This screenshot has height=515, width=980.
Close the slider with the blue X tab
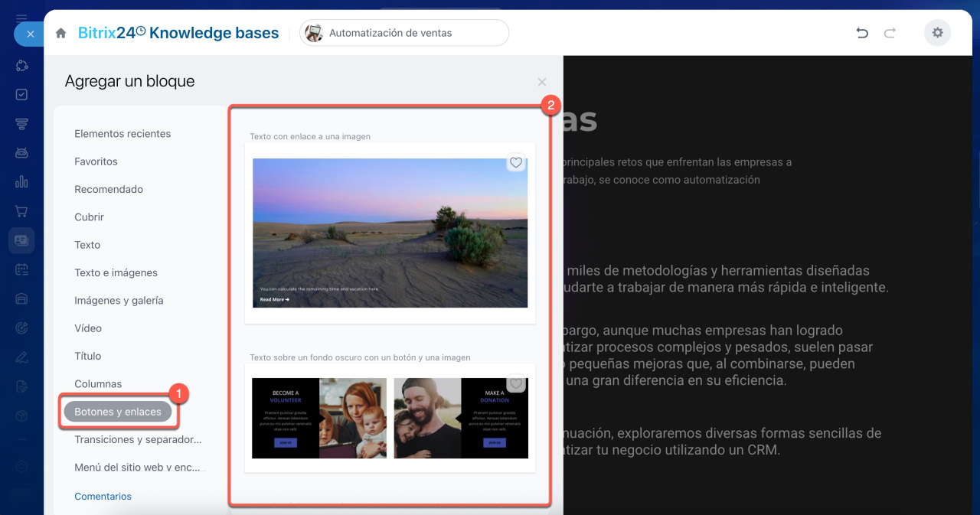[30, 34]
